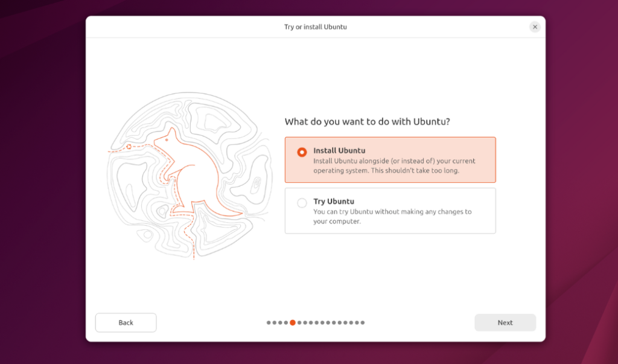Click the Next button
Screen dimensions: 618x364
505,322
